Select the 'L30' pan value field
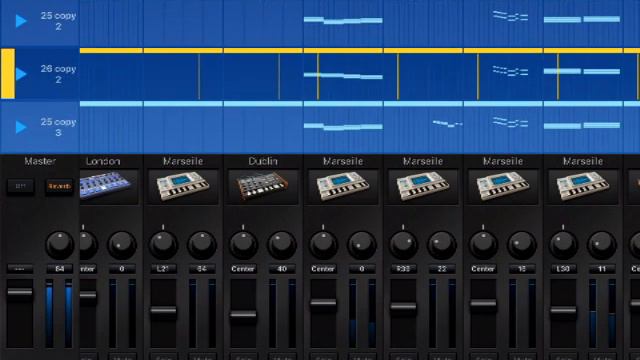Screen dimensions: 640x360 click(563, 269)
